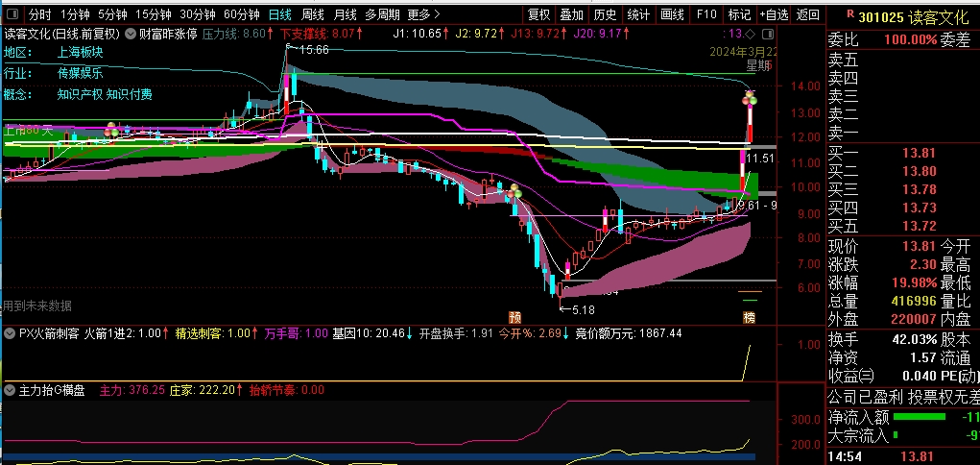This screenshot has height=465, width=980.
Task: Click the 压力线: 8.60 indicator value
Action: pos(239,34)
